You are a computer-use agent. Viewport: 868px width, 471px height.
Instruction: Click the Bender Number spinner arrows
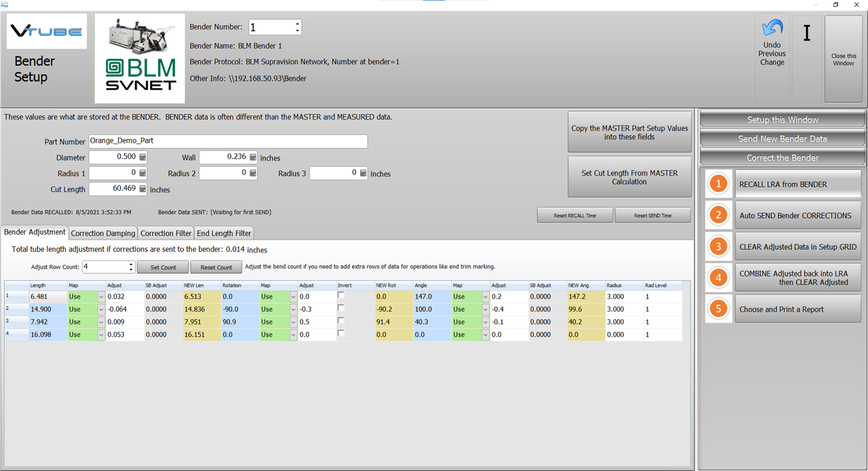[297, 27]
